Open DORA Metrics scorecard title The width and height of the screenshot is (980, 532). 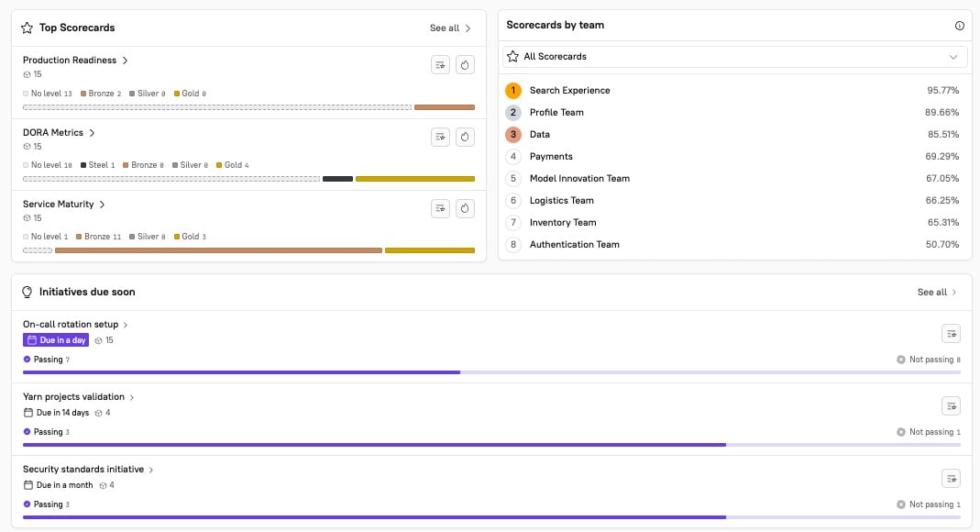click(53, 132)
